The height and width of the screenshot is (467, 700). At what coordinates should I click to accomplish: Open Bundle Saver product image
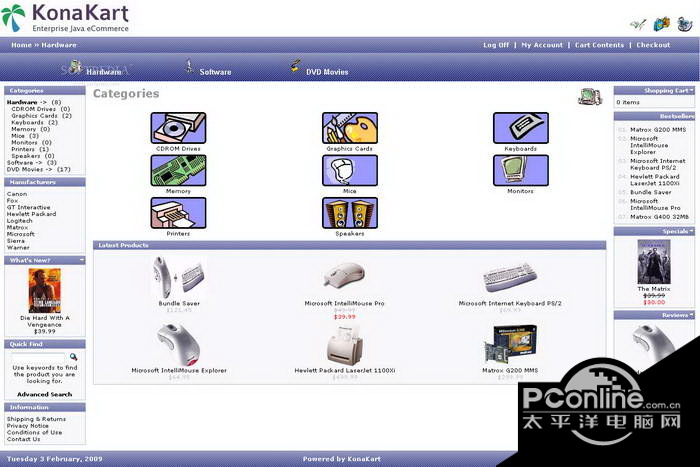(x=179, y=277)
